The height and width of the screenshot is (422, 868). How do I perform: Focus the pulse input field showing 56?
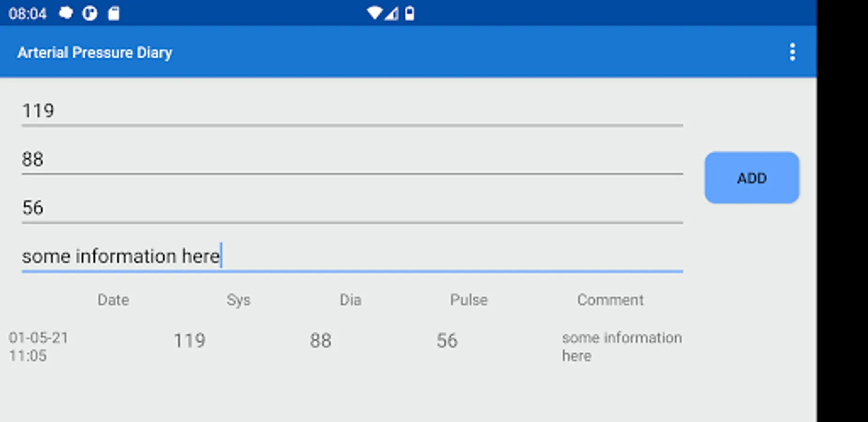pyautogui.click(x=352, y=208)
